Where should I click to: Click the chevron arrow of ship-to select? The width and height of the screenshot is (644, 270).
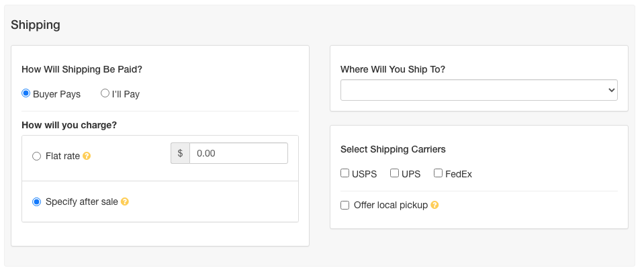(x=612, y=90)
